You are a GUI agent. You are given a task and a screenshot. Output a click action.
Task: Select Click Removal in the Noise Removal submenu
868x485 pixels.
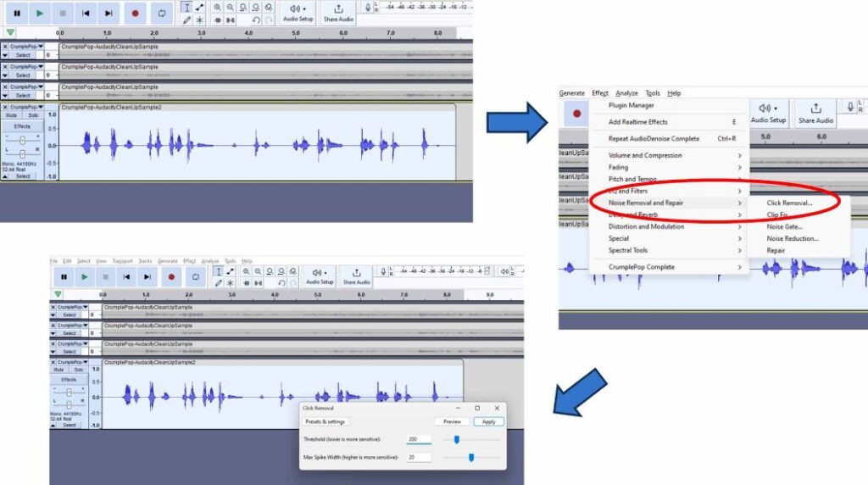click(x=789, y=203)
